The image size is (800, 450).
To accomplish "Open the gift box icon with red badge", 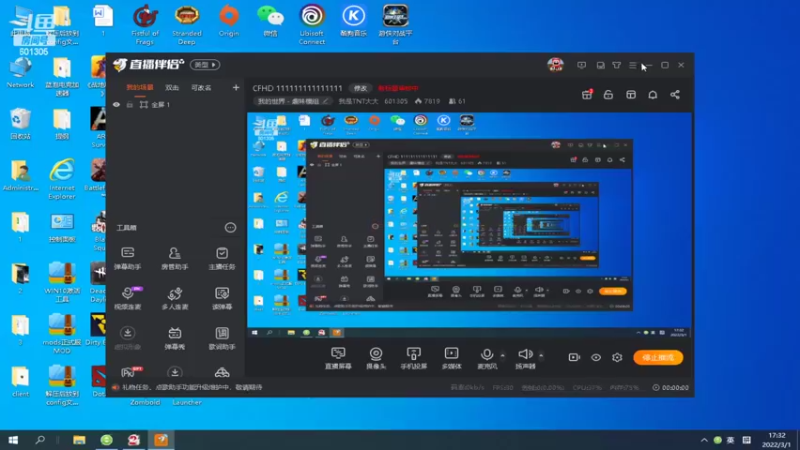I will (x=587, y=94).
